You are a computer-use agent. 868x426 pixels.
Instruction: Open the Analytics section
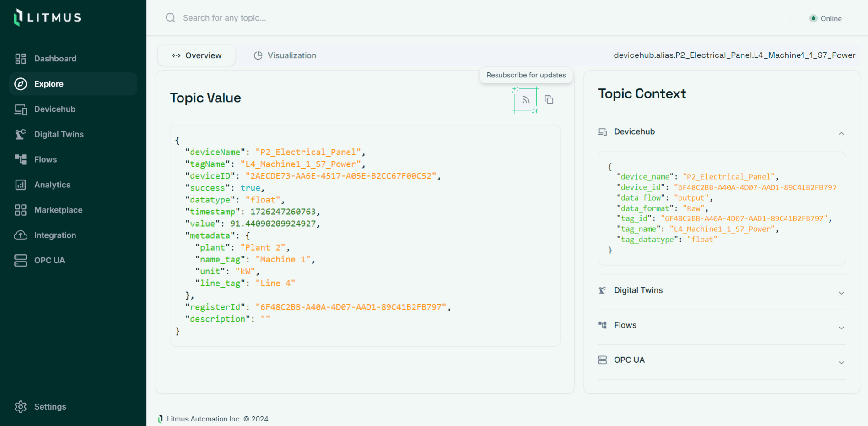click(52, 185)
